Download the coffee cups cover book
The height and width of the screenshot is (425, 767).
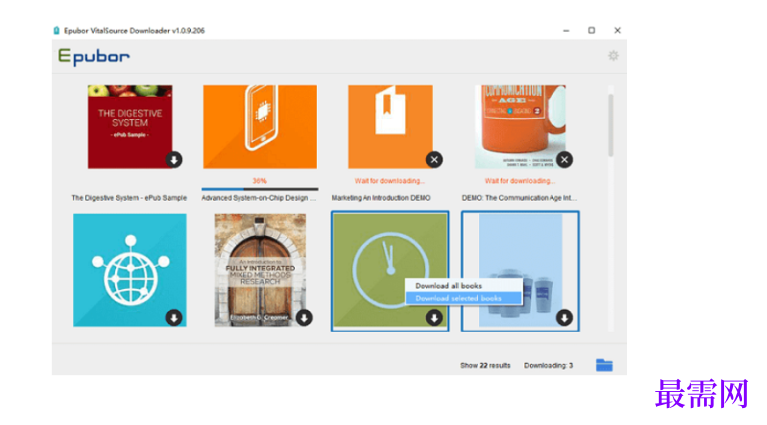pyautogui.click(x=564, y=317)
